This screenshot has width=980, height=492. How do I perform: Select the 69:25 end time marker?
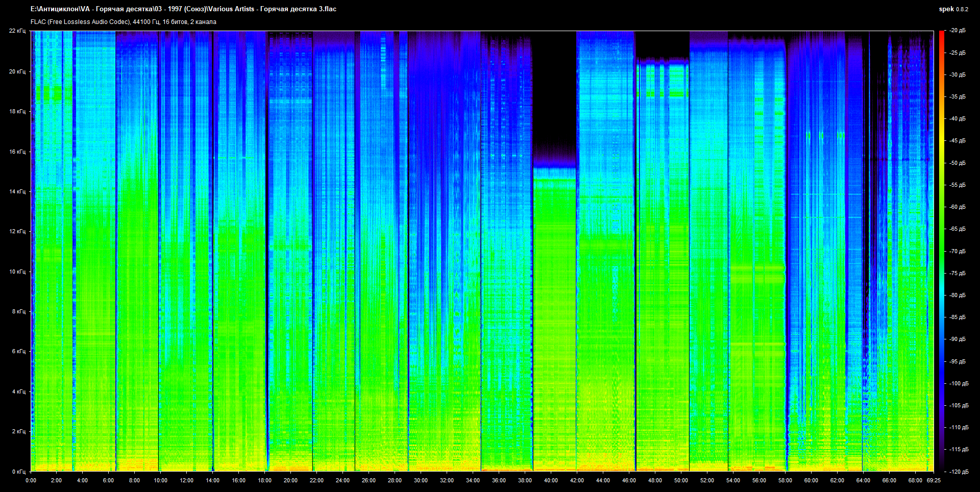934,480
